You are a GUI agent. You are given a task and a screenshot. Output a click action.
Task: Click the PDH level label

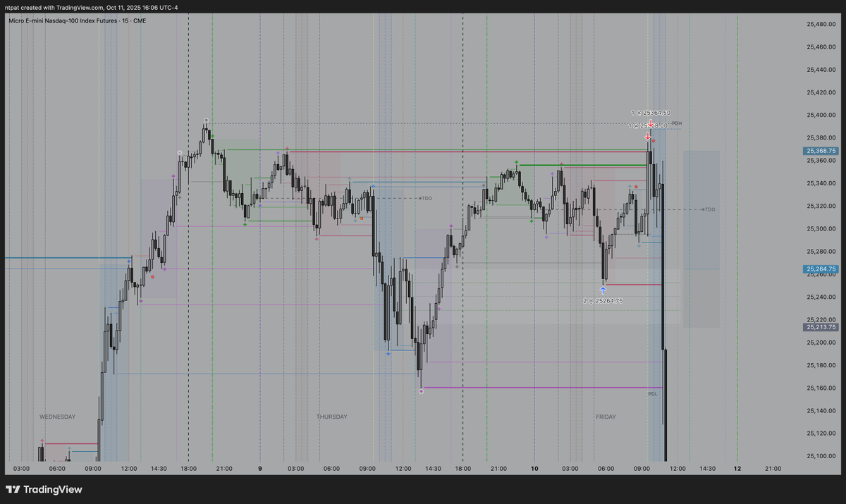click(x=676, y=124)
